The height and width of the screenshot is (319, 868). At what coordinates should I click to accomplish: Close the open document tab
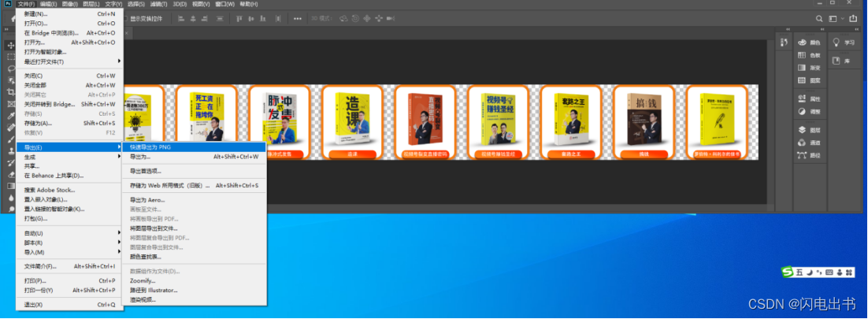[x=126, y=33]
